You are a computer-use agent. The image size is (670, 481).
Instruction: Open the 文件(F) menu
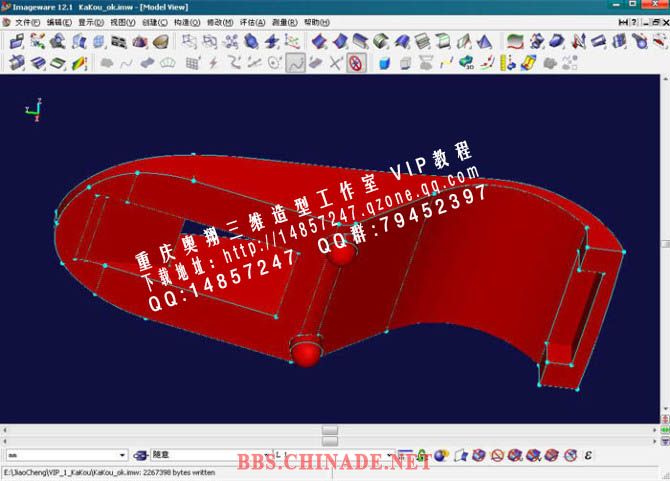click(x=27, y=22)
